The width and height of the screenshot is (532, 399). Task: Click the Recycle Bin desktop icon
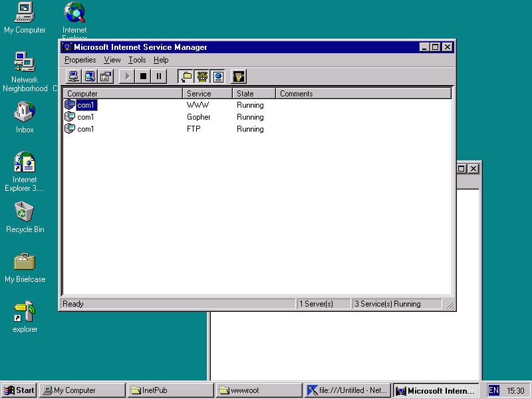point(25,213)
